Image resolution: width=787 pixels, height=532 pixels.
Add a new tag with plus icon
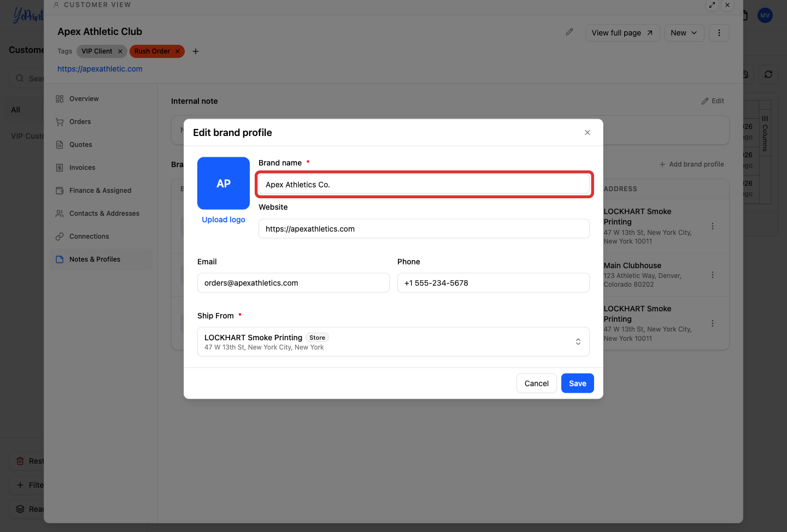click(x=196, y=51)
